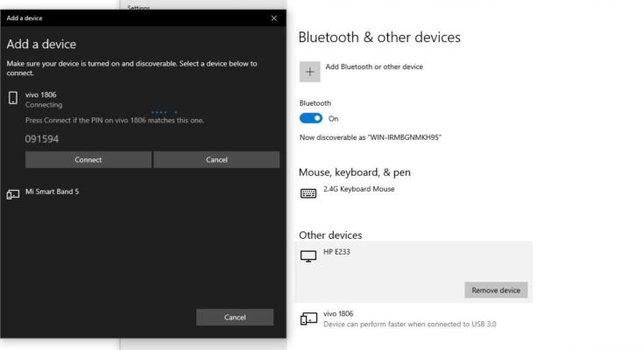644x350 pixels.
Task: Click the On label beside Bluetooth toggle
Action: pyautogui.click(x=334, y=119)
